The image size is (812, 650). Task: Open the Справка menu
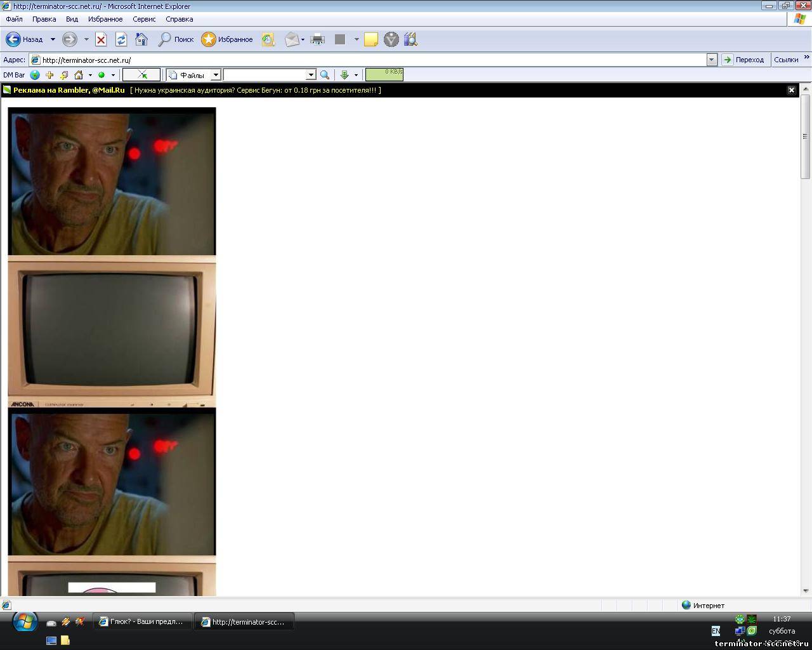click(x=180, y=19)
